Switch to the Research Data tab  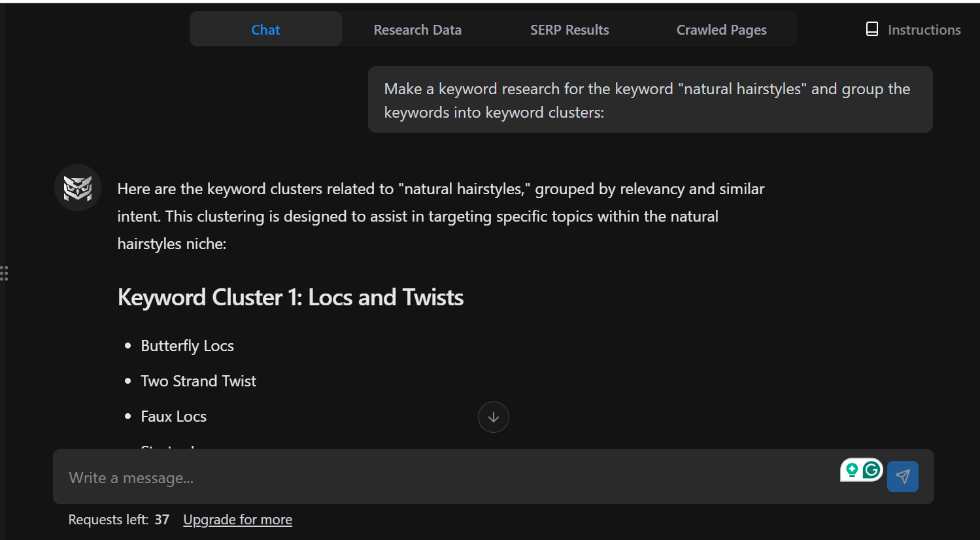pos(417,29)
